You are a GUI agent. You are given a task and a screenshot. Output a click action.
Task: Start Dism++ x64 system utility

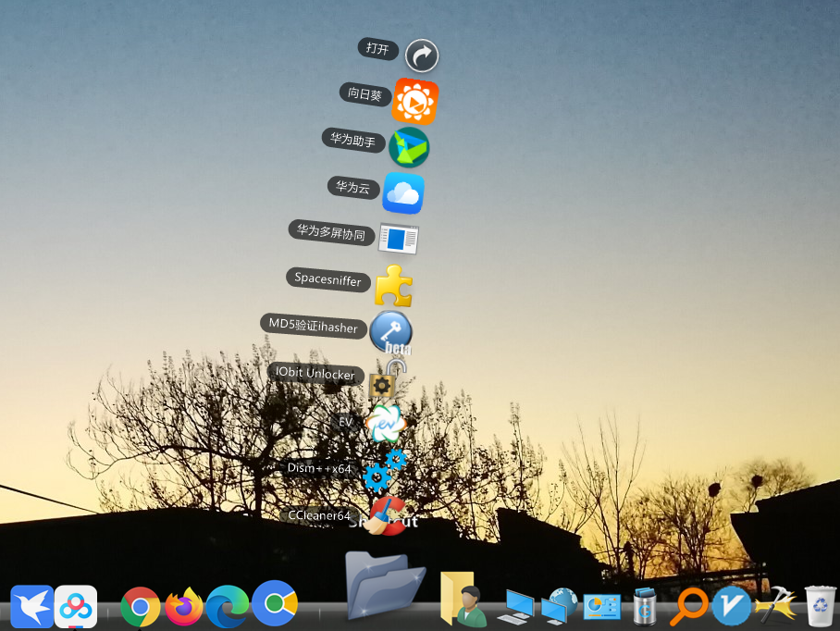tap(383, 472)
